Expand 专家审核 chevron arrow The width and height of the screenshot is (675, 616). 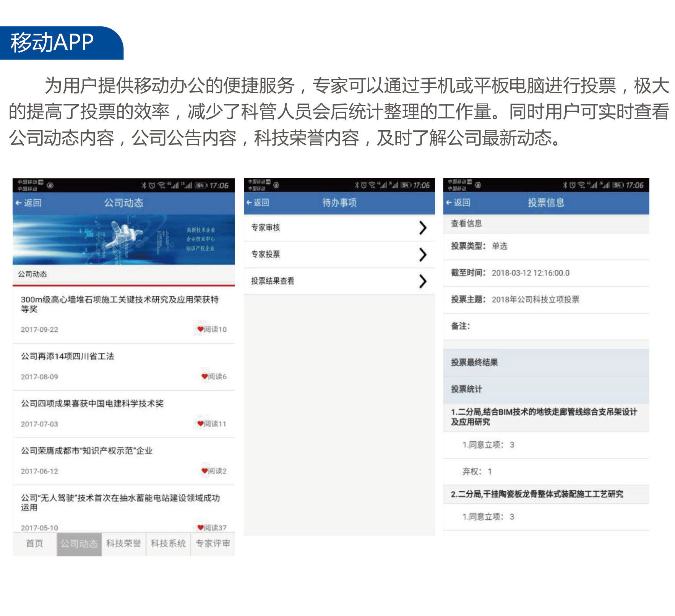click(x=422, y=228)
